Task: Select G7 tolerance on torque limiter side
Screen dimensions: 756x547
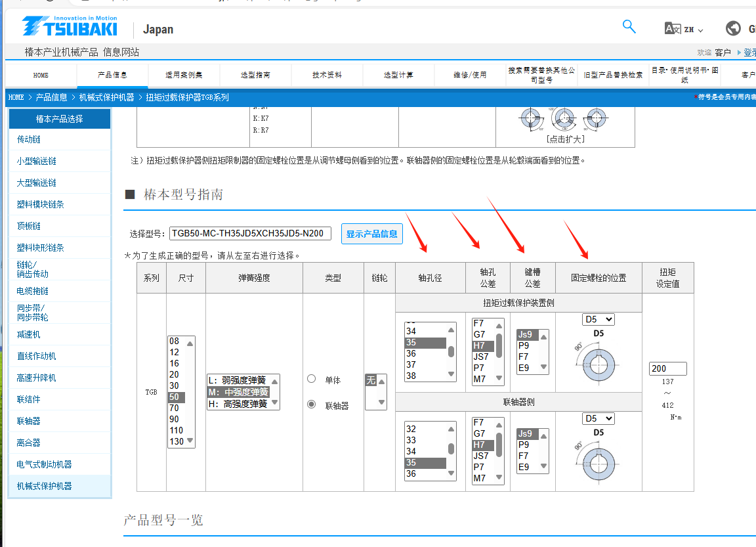Action: pyautogui.click(x=483, y=334)
